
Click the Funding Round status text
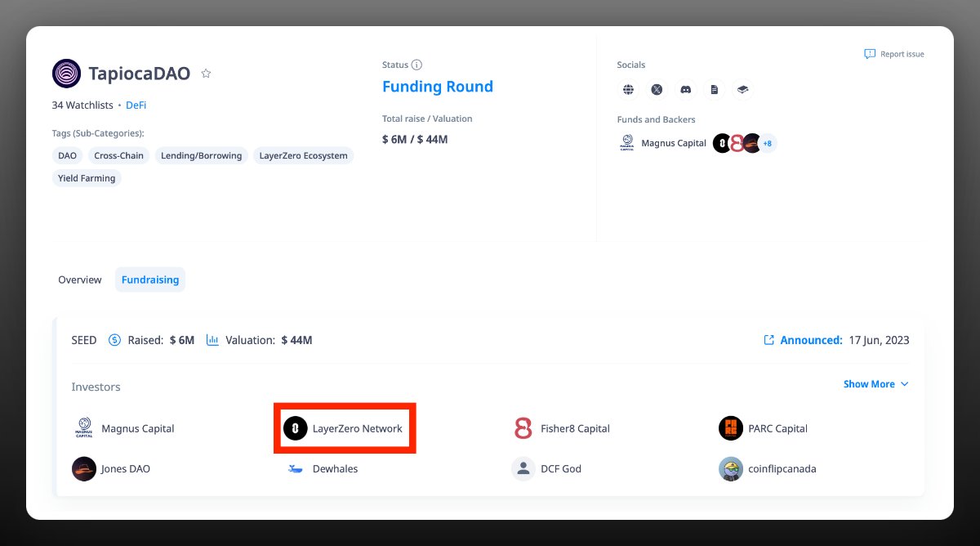438,87
